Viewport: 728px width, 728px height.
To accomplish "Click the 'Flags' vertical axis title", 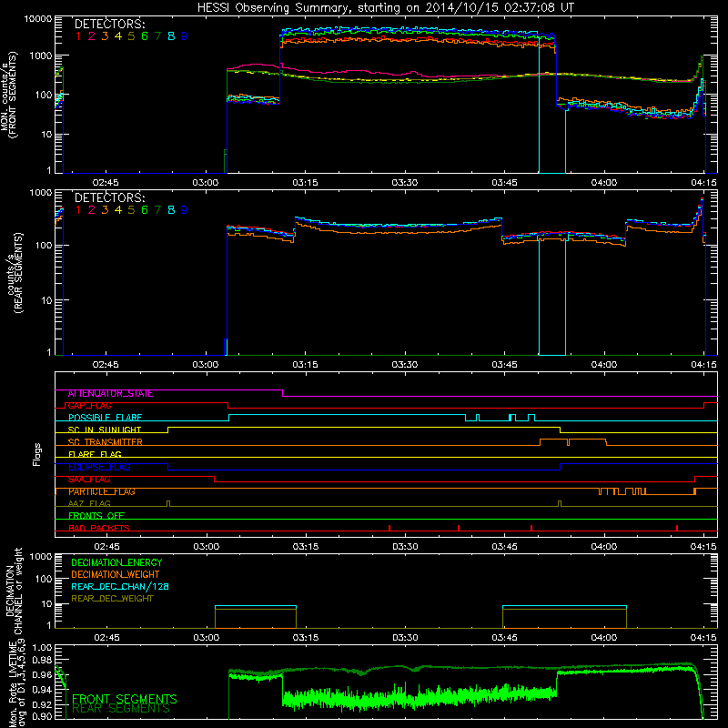I will [36, 454].
